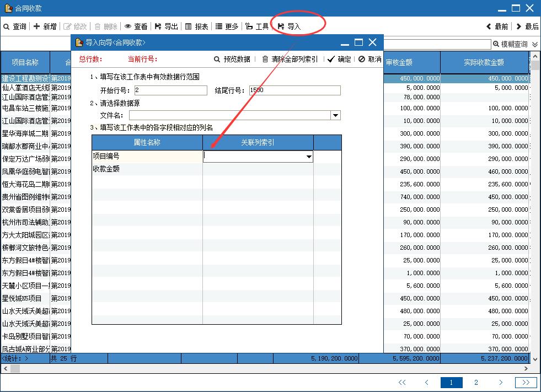Screen dimensions: 541x392
Task: Confirm the import with 确定
Action: click(x=339, y=59)
